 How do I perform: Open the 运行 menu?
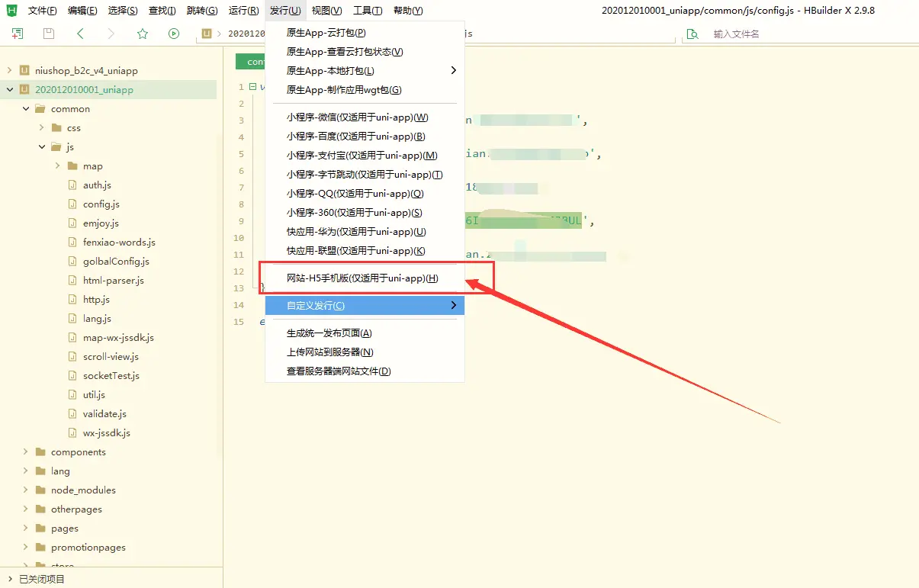(x=243, y=11)
